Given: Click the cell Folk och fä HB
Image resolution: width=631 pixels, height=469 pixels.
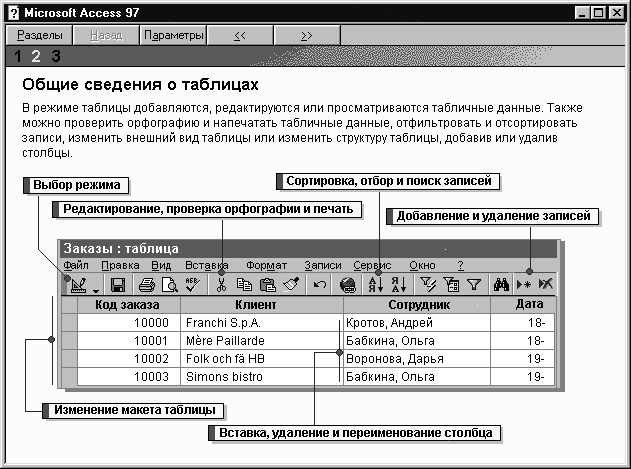Looking at the screenshot, I should (x=262, y=359).
